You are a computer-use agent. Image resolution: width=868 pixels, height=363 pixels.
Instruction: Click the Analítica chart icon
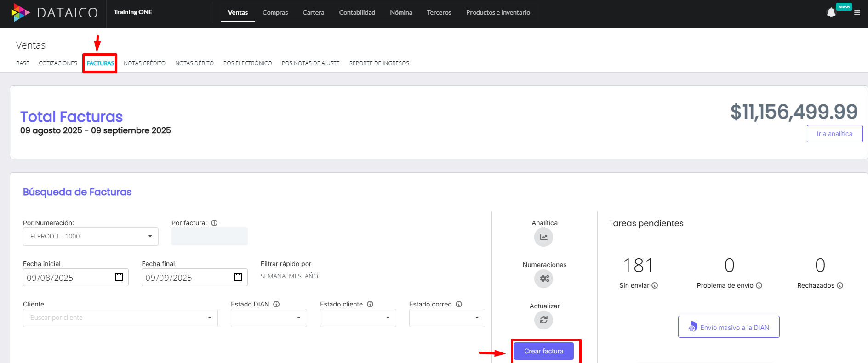[543, 238]
